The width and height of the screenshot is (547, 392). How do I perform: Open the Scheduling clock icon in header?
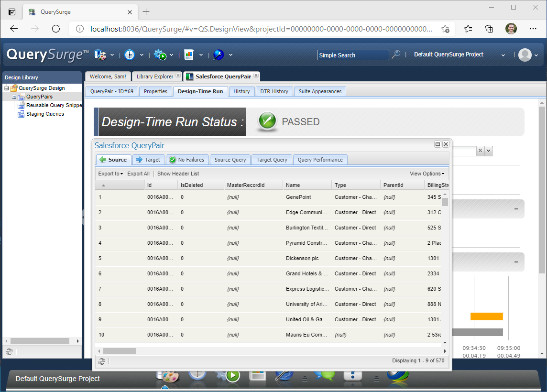point(130,55)
